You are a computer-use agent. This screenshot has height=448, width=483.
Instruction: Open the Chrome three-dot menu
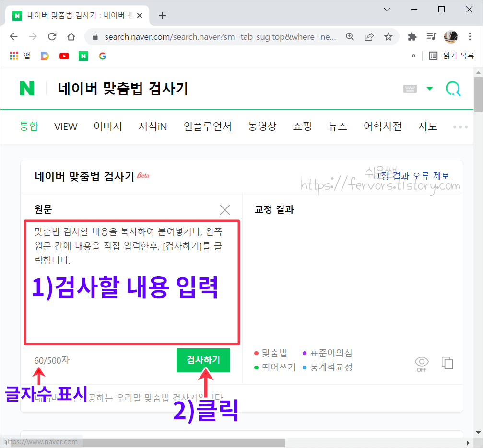(x=470, y=36)
